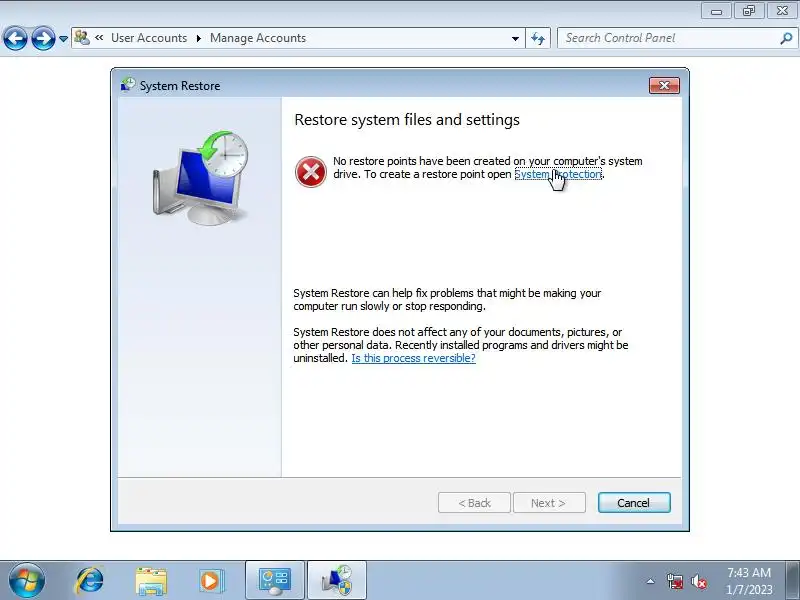
Task: Show hidden tray icons
Action: (x=651, y=581)
